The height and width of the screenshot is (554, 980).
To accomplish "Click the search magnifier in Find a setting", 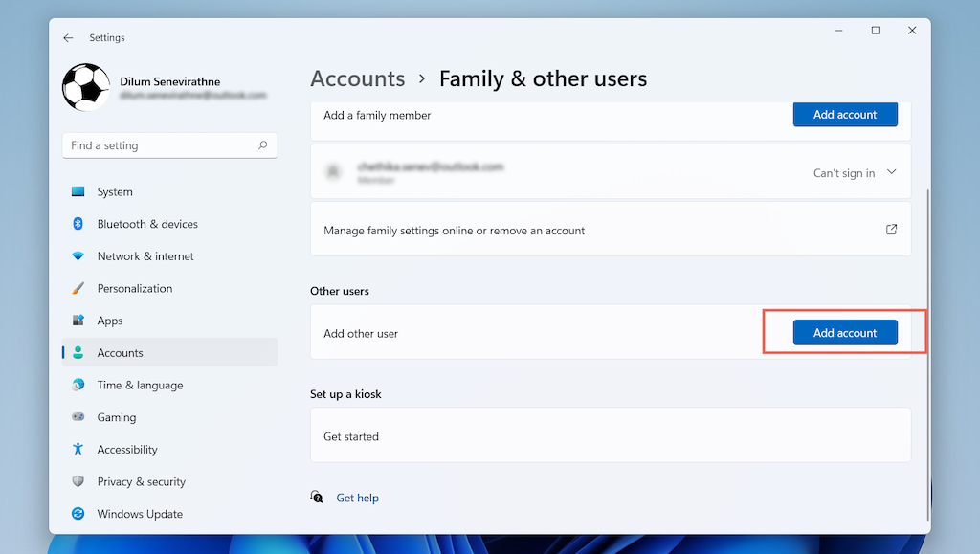I will pyautogui.click(x=262, y=145).
